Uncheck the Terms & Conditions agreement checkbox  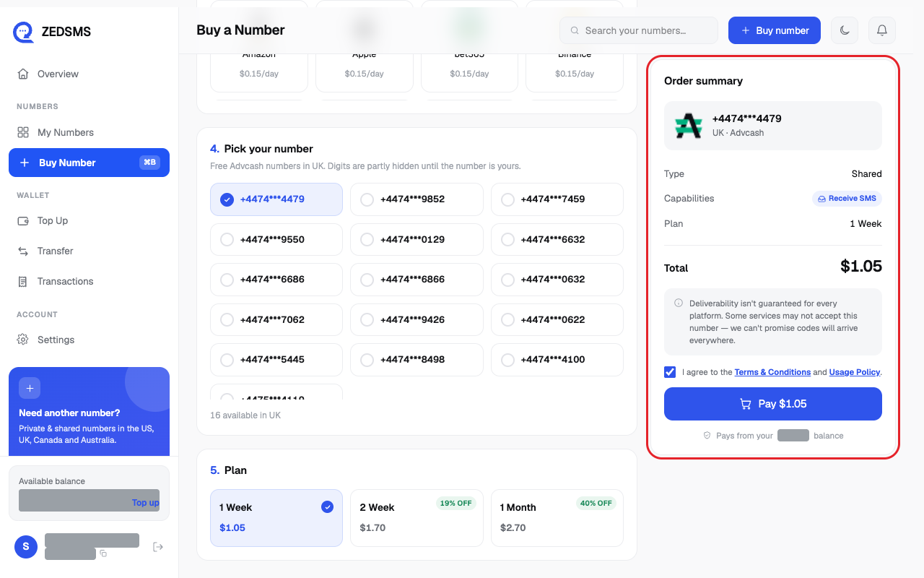[x=670, y=372]
